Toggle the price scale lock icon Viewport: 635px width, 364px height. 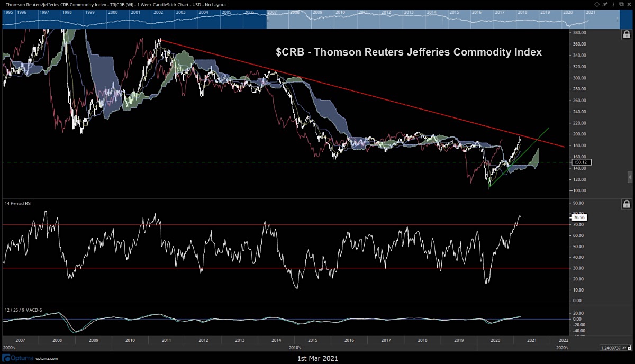tap(627, 35)
